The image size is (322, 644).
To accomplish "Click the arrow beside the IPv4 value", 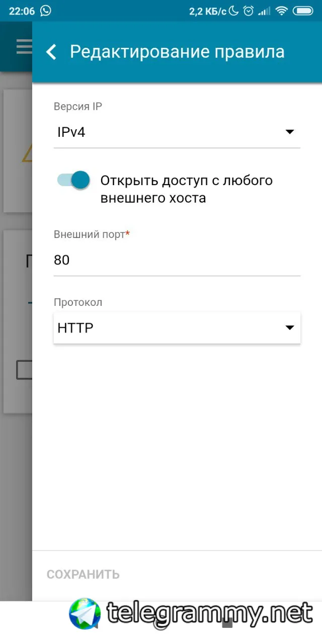I will (x=289, y=132).
